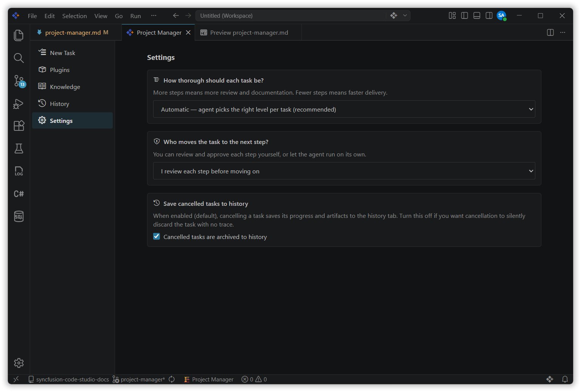Open the Extensions view
Viewport: 581px width, 392px height.
tap(18, 126)
